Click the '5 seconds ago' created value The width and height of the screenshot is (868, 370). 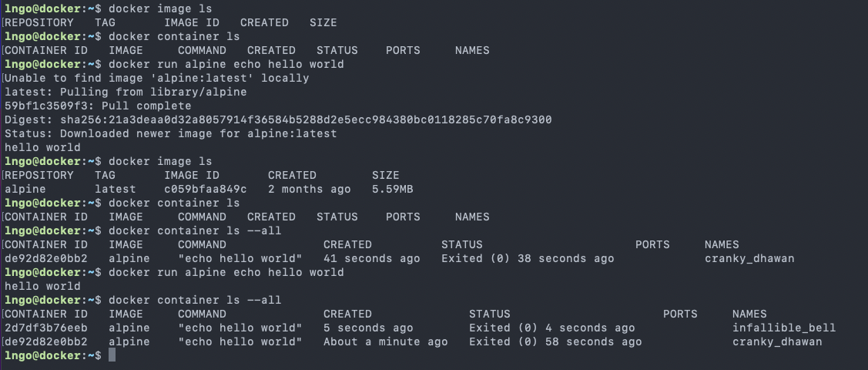coord(368,328)
